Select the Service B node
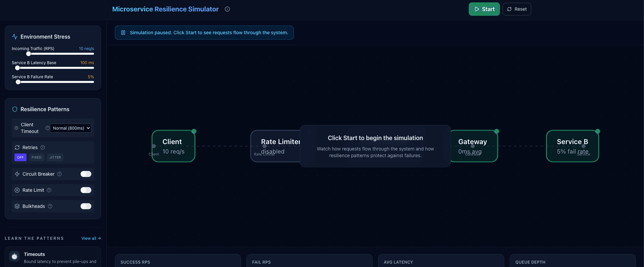 [x=572, y=146]
